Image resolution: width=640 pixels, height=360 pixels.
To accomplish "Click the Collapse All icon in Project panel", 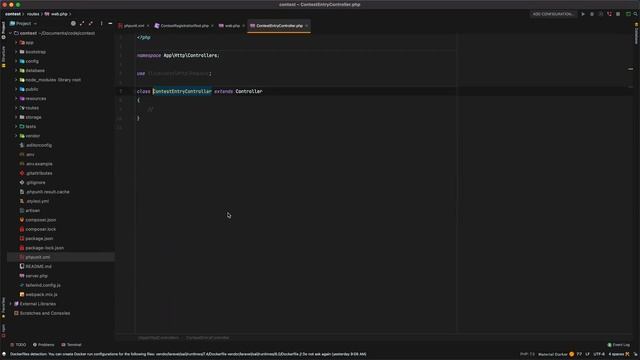I will (91, 23).
